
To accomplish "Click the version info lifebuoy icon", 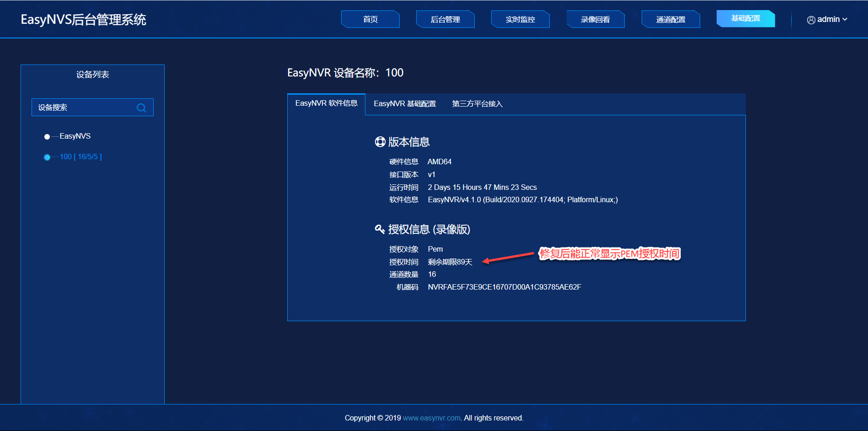I will pyautogui.click(x=380, y=142).
